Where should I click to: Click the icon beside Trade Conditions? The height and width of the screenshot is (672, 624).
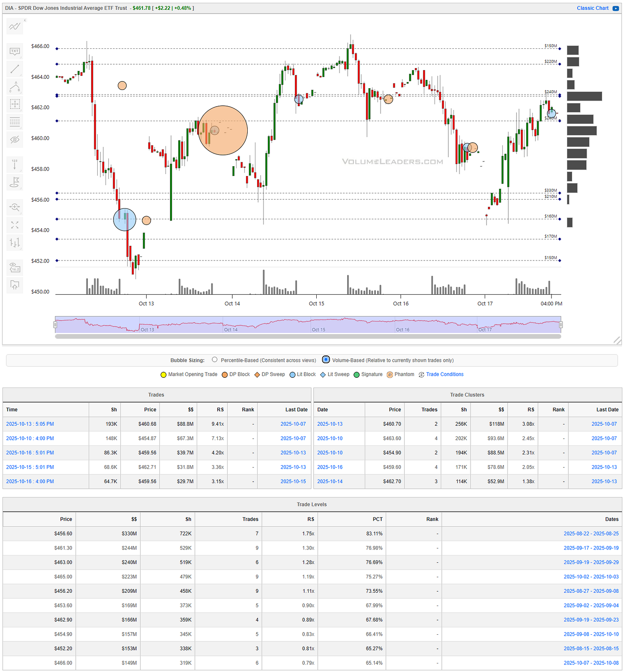(421, 375)
